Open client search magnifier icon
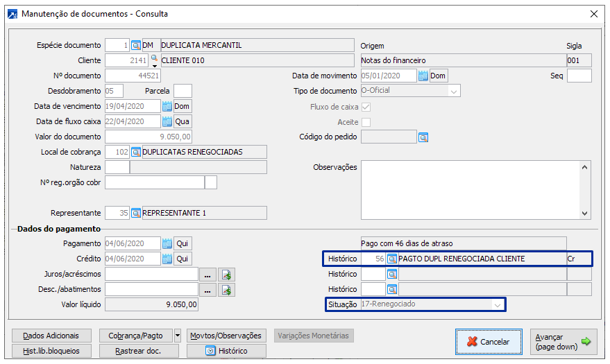Screen dimensions: 610x364 154,58
